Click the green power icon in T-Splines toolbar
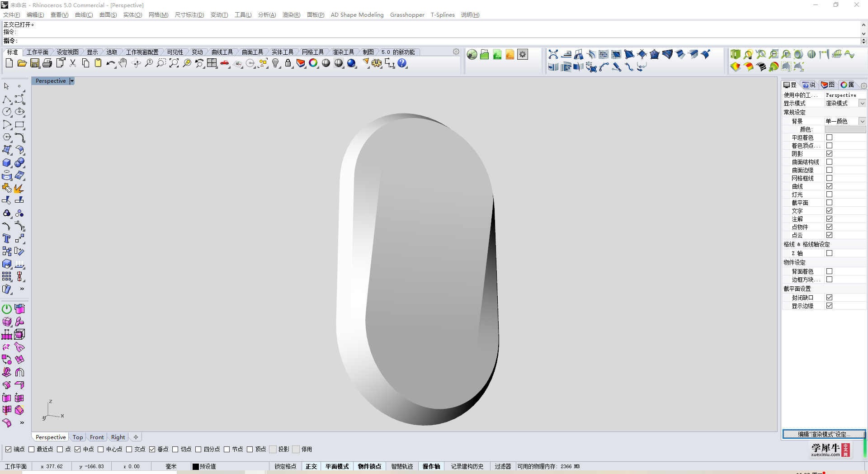Screen dimensions: 868x474 7,309
